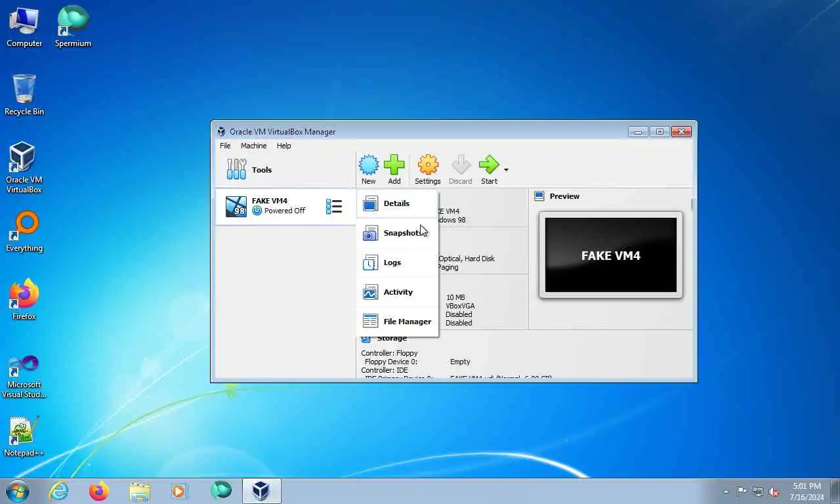Click the Action Center flag tray icon

pyautogui.click(x=742, y=491)
